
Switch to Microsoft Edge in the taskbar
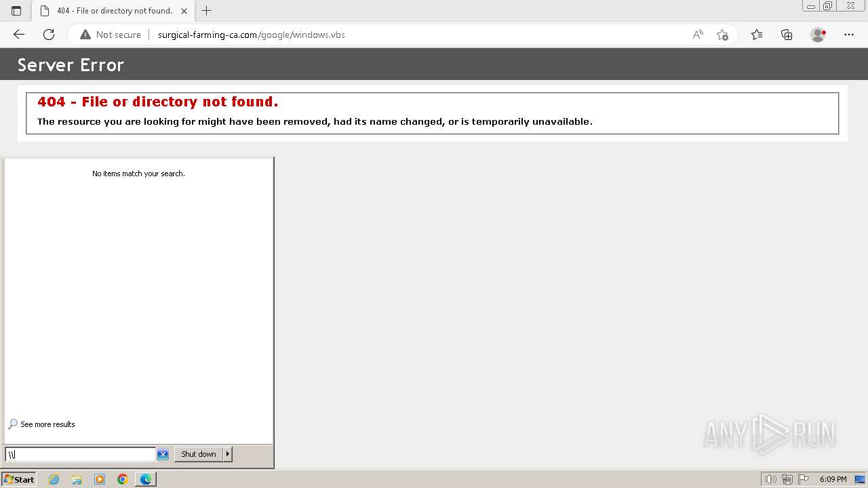coord(146,479)
